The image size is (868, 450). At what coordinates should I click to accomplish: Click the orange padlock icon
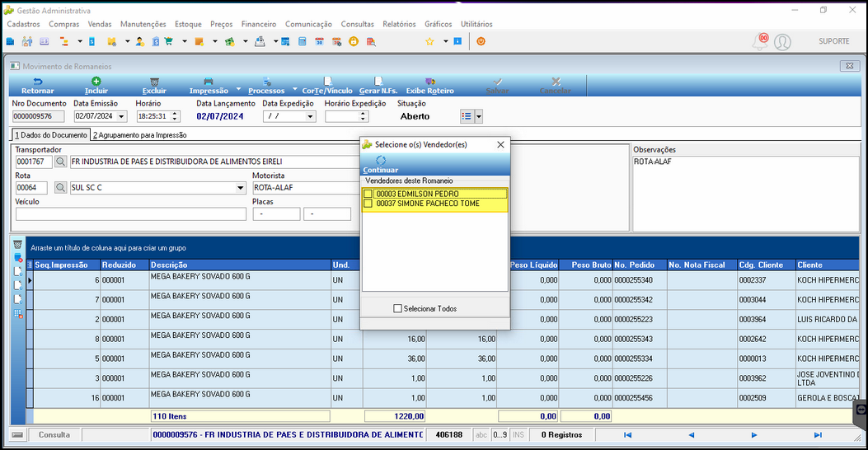tap(354, 41)
